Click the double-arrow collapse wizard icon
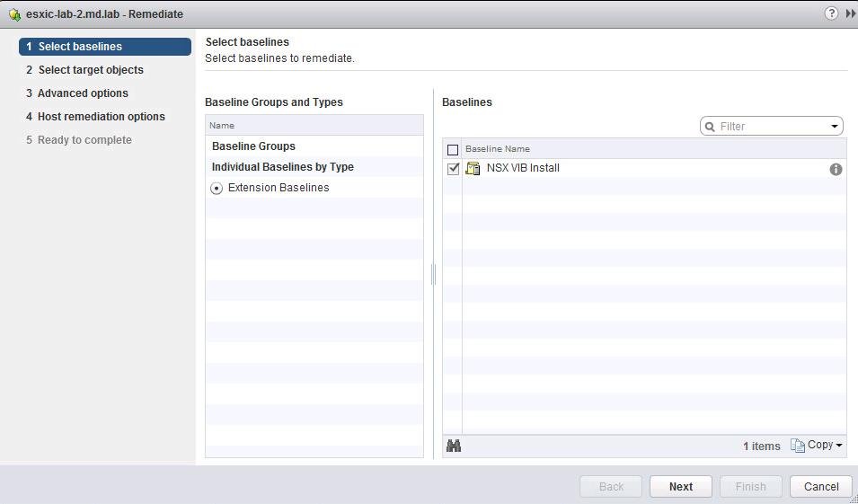Screen dimensions: 858x504 [x=850, y=13]
